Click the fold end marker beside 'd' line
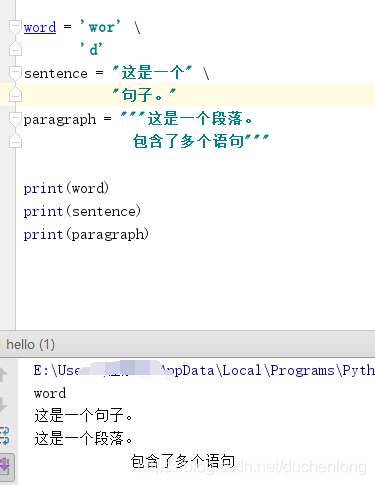The height and width of the screenshot is (485, 375). click(x=15, y=49)
